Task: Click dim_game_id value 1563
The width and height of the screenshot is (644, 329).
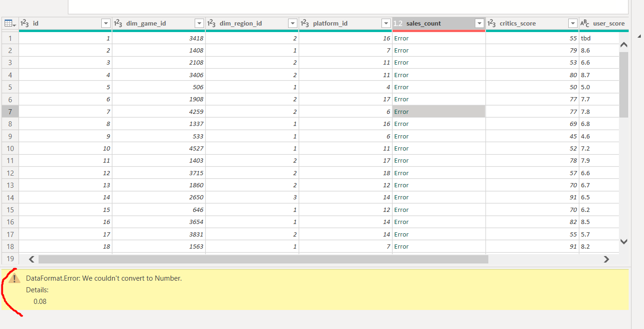Action: tap(158, 246)
